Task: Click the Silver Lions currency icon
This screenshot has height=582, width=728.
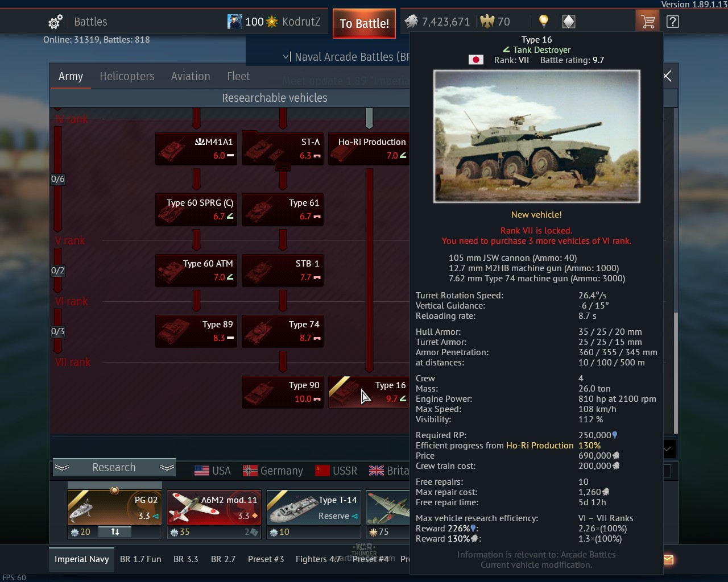Action: coord(411,22)
